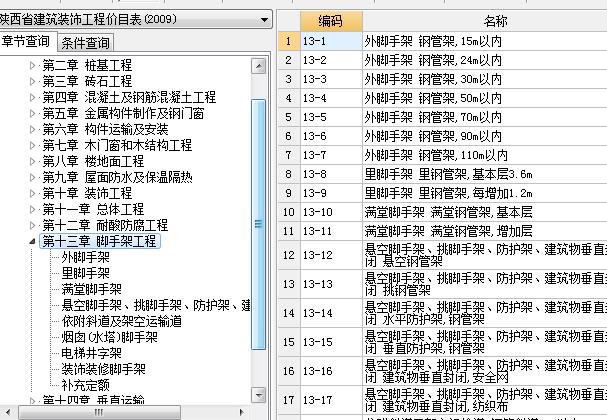Screen dimensions: 607x420
Task: Select 第六章 构件运输及安装 chapter
Action: click(x=105, y=129)
